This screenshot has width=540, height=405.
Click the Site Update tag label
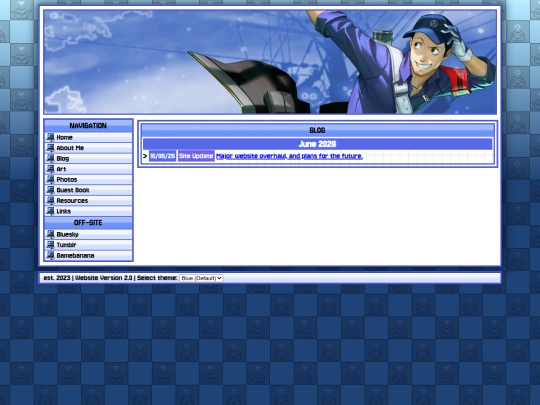pos(196,156)
